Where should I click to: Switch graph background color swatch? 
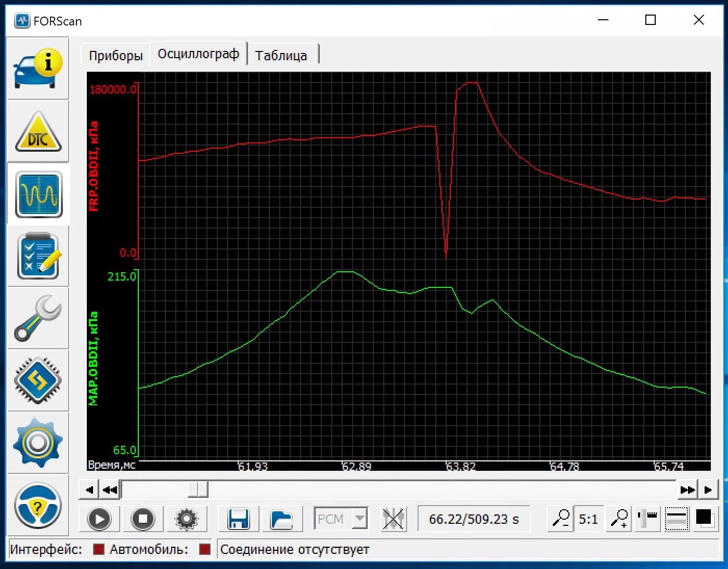tap(705, 519)
